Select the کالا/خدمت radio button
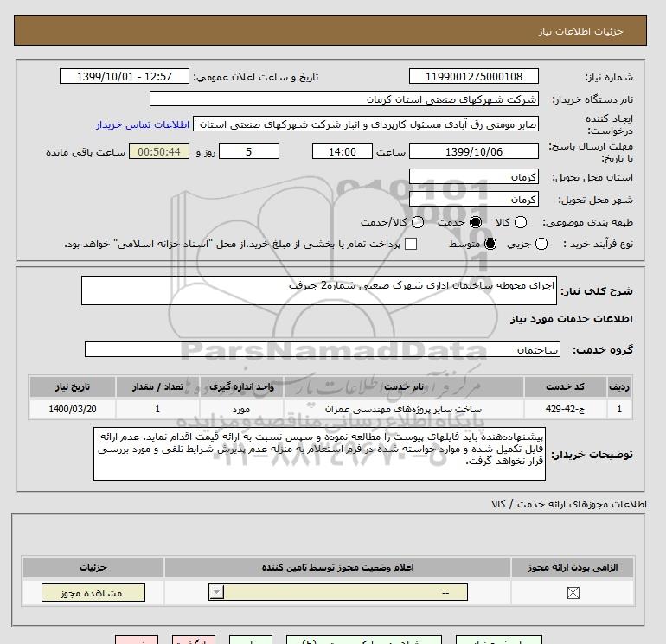The width and height of the screenshot is (666, 644). (x=418, y=222)
